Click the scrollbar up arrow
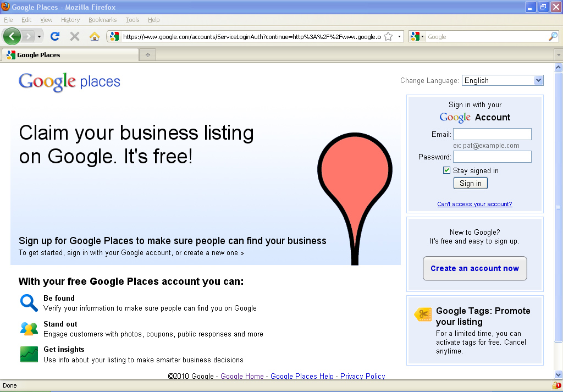The image size is (563, 392). pos(559,67)
